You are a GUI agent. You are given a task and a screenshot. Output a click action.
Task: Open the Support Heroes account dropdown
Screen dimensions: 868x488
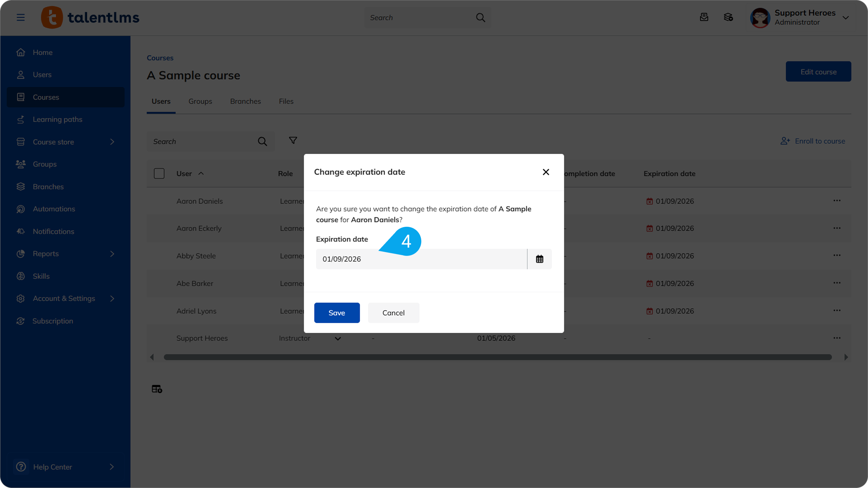(845, 18)
